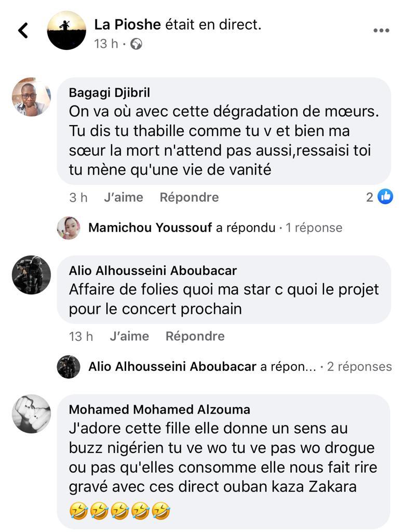
Task: Expand Mamichou Youssouf's 1 réponse thread
Action: 314,228
